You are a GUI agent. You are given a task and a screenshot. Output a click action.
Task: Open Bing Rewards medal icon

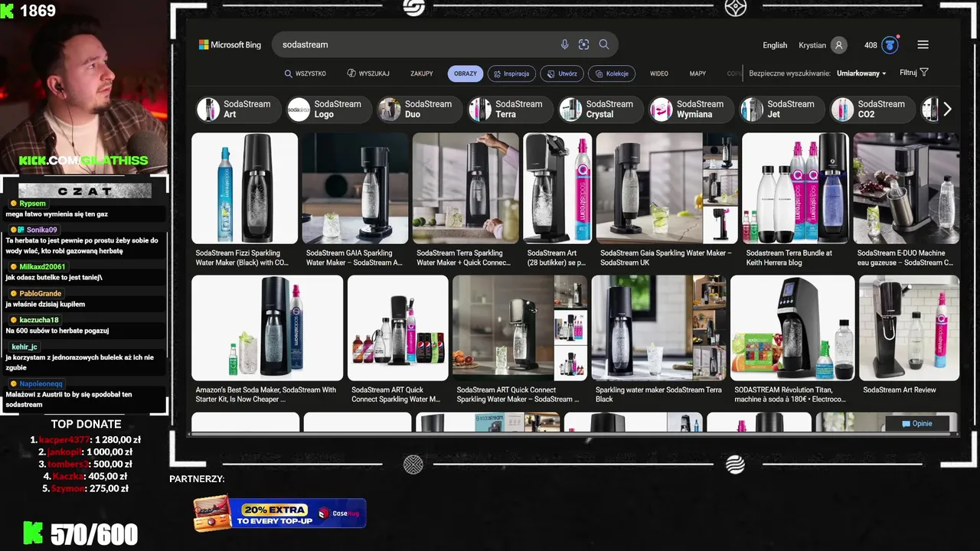(x=890, y=45)
